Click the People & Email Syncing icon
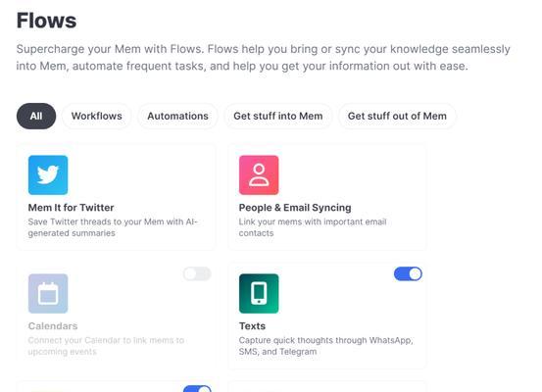This screenshot has width=542, height=392. [259, 174]
